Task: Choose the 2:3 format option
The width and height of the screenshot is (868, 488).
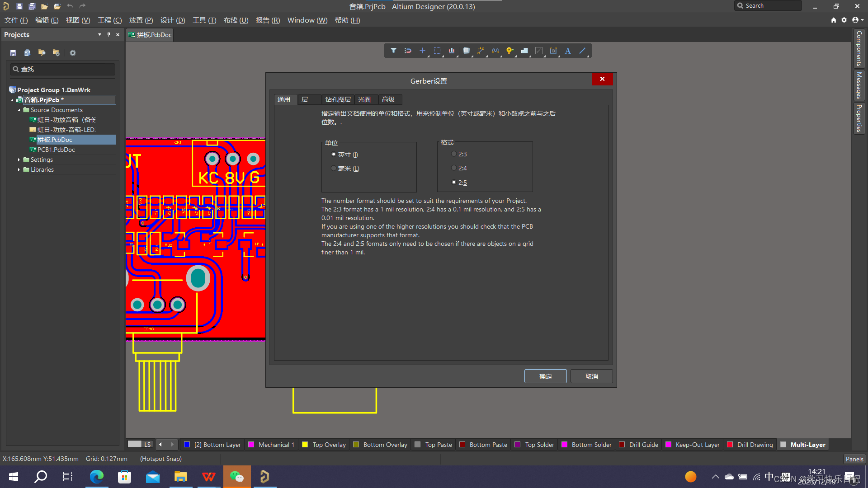Action: click(x=454, y=154)
